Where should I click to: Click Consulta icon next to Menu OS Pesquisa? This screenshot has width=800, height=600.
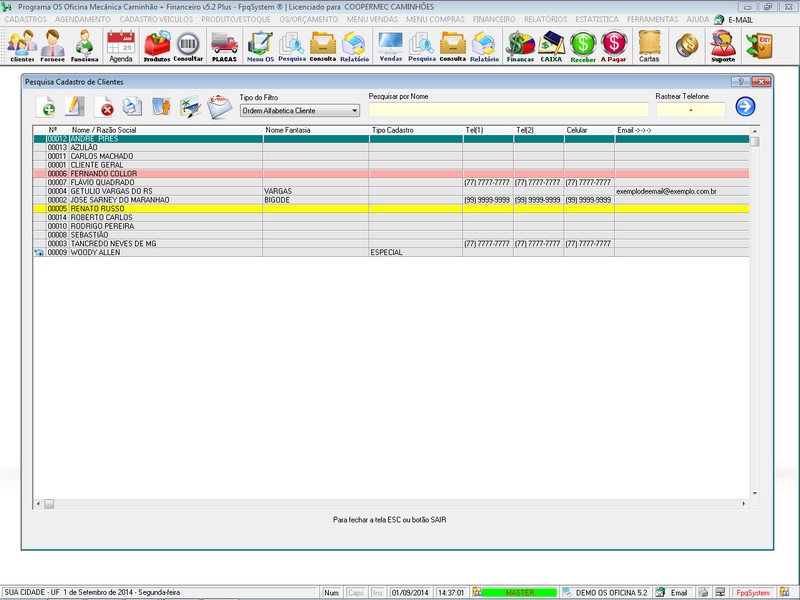[x=323, y=46]
